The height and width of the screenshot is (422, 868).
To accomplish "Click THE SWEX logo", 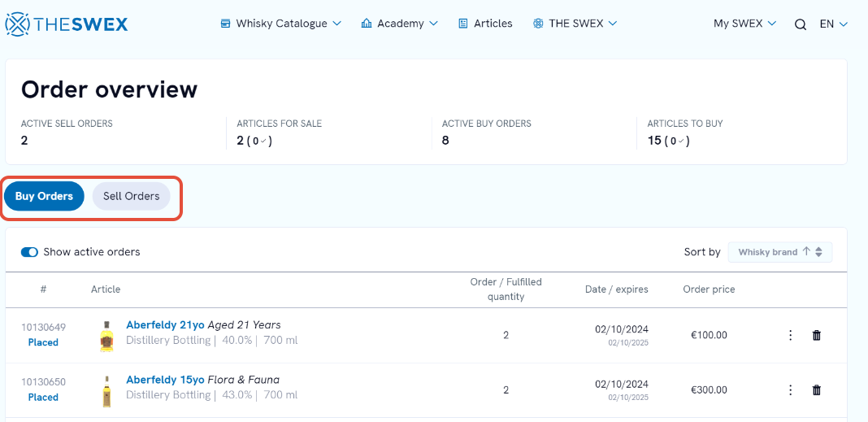I will (67, 24).
